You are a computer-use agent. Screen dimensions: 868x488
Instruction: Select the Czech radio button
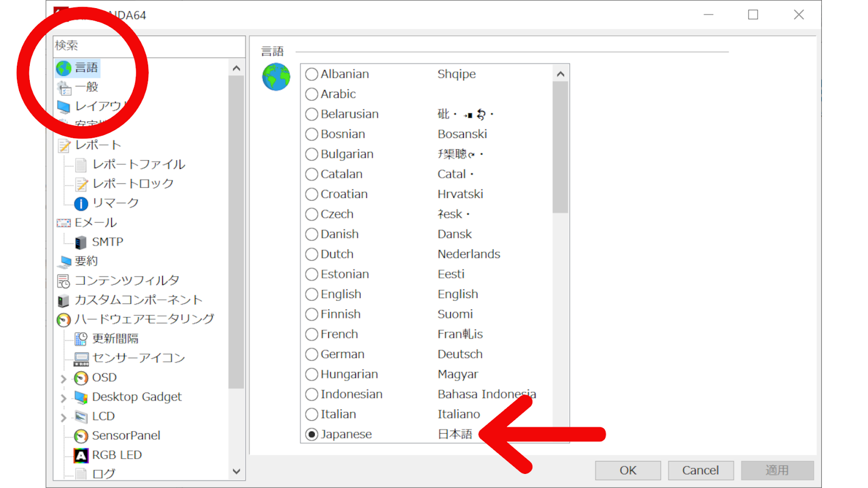coord(311,215)
